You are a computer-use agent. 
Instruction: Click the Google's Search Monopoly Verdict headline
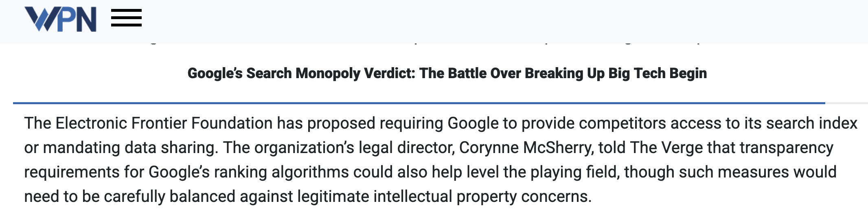pyautogui.click(x=447, y=73)
